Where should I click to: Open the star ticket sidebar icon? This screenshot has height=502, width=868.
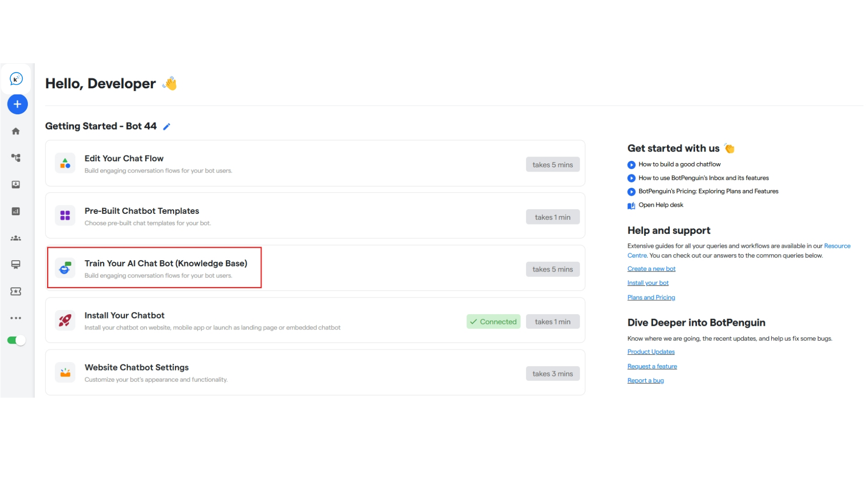click(16, 291)
